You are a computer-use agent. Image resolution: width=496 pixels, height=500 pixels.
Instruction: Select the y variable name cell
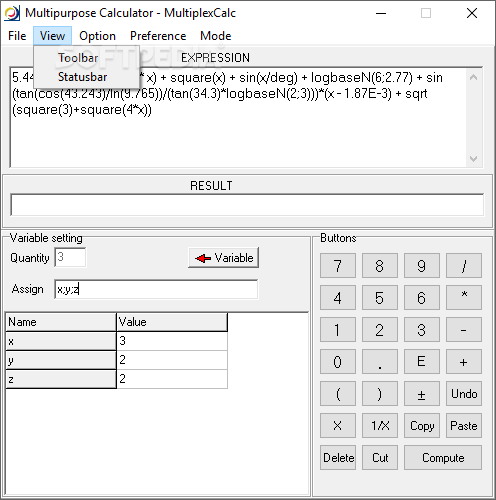point(61,360)
